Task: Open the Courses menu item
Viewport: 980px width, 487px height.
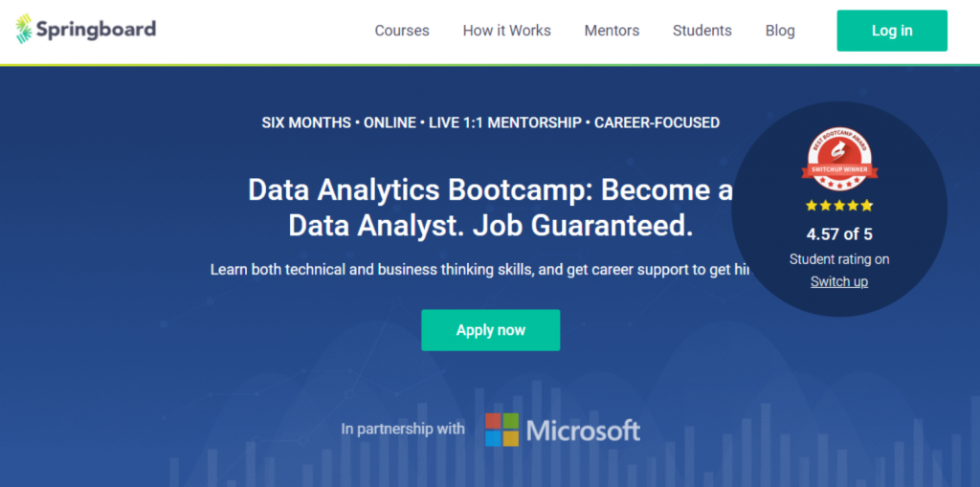Action: point(402,31)
